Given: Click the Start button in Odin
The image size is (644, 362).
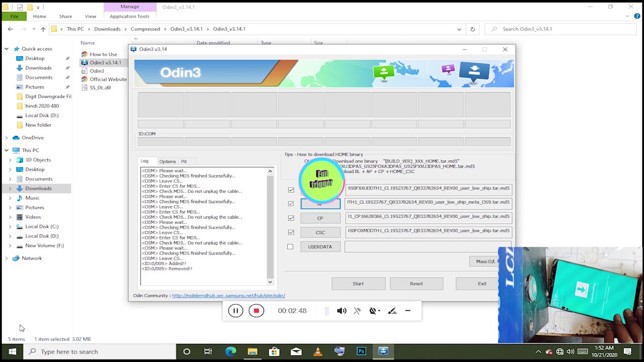Looking at the screenshot, I should (358, 284).
